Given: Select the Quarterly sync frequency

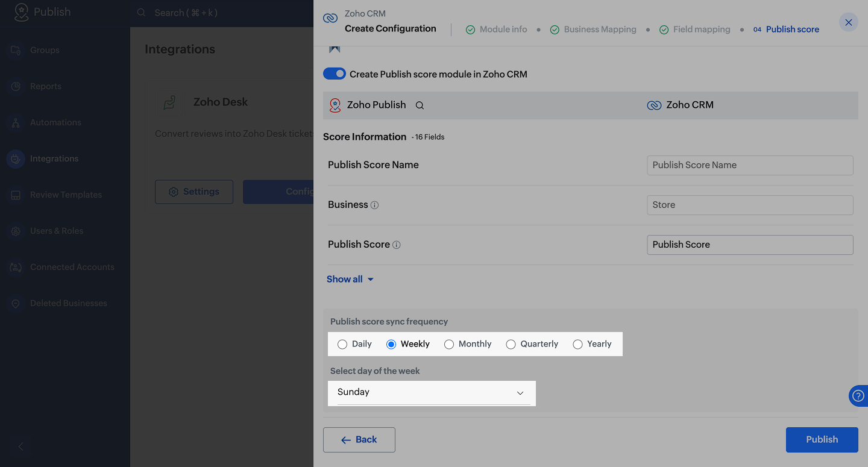Looking at the screenshot, I should (511, 344).
